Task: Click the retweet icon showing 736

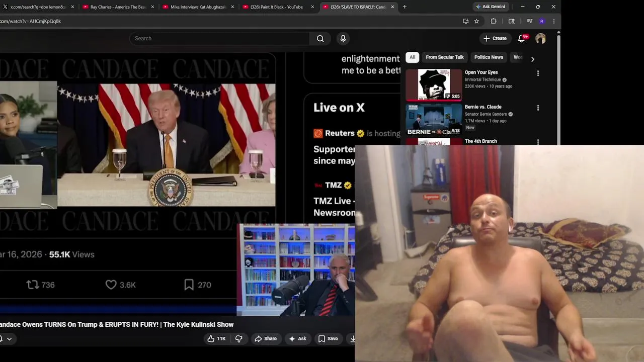Action: click(33, 285)
